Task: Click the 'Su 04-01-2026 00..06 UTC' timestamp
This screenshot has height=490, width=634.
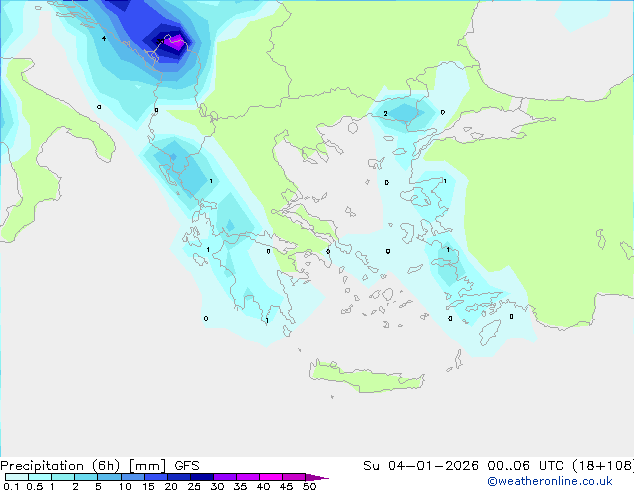Action: (x=465, y=466)
